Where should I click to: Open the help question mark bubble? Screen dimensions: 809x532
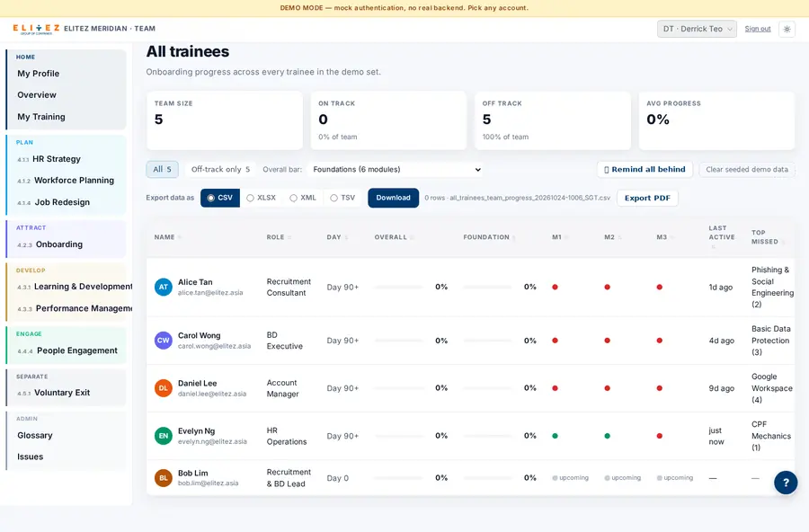786,483
